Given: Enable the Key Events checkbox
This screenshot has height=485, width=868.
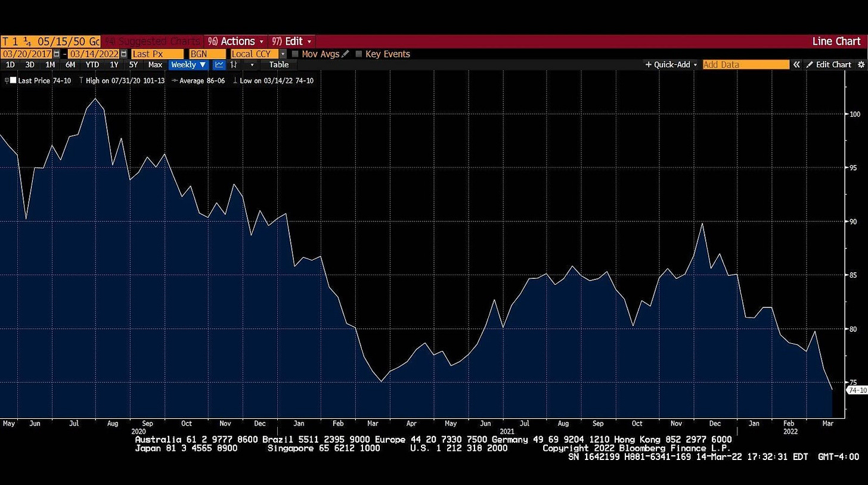Looking at the screenshot, I should [359, 54].
